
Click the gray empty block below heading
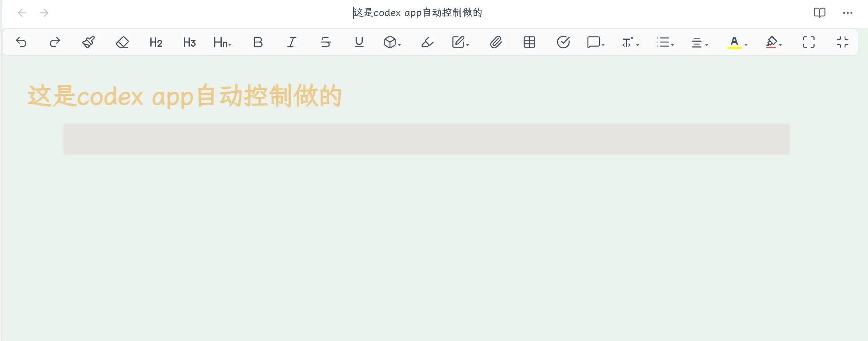(x=426, y=139)
